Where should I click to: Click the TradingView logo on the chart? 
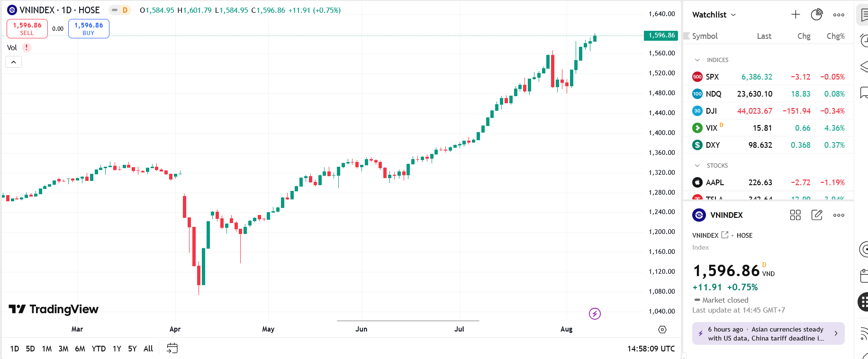pos(54,309)
